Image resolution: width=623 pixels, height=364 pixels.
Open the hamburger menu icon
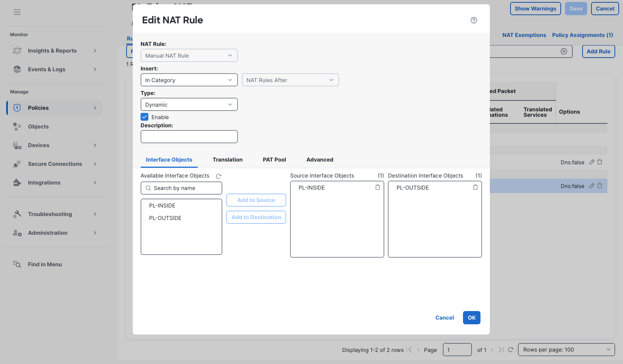(17, 12)
